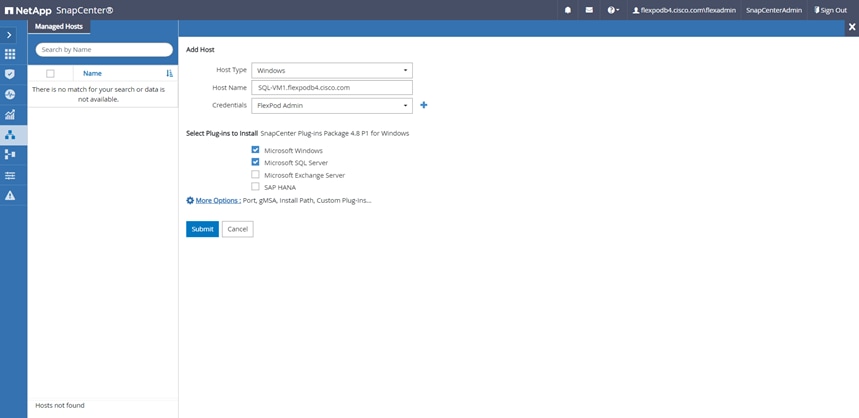Uncheck the Microsoft Windows plug-in
The height and width of the screenshot is (418, 859).
(255, 150)
